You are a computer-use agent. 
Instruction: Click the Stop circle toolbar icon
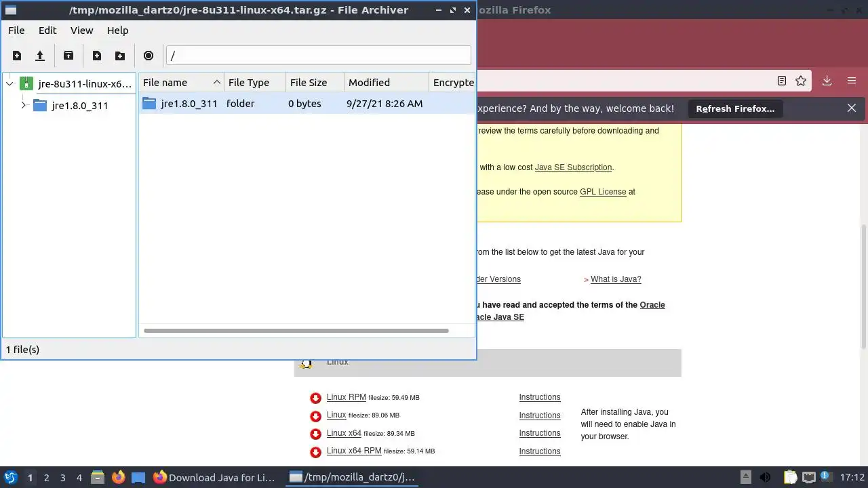[149, 56]
